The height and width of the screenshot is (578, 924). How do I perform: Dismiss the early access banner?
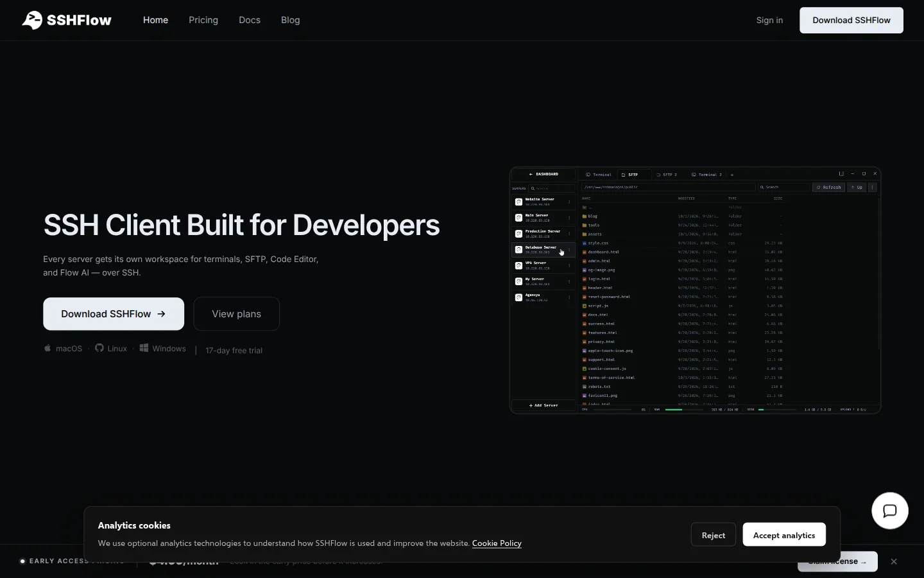pyautogui.click(x=894, y=561)
